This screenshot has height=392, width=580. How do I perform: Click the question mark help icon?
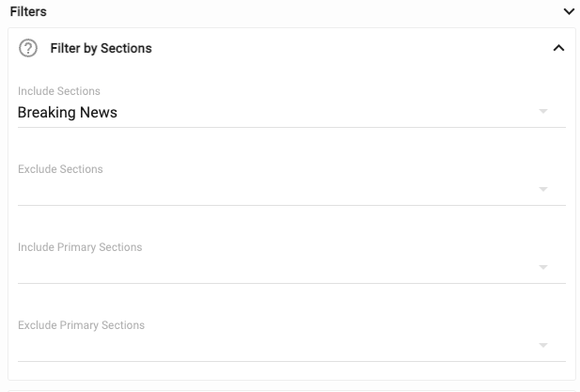coord(28,48)
